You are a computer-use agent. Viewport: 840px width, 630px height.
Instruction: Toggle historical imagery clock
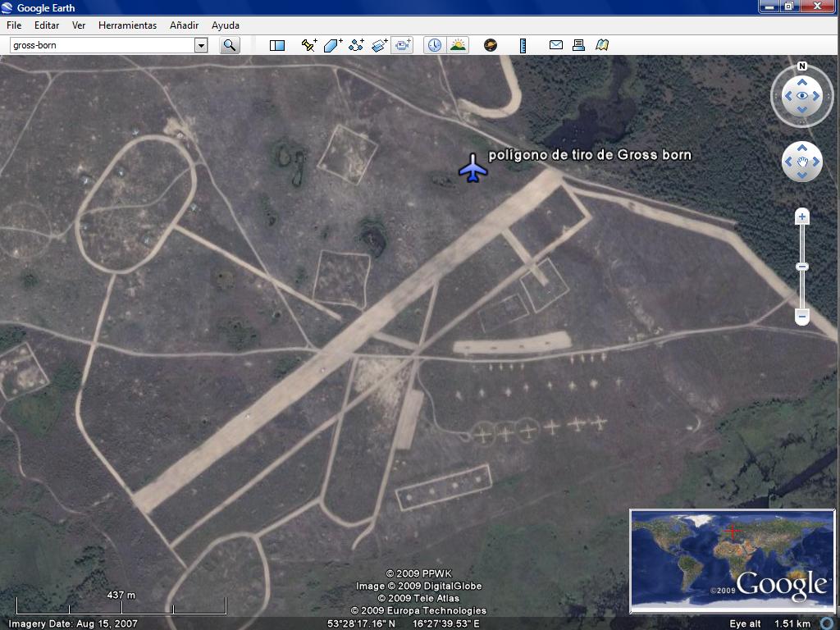pos(434,45)
